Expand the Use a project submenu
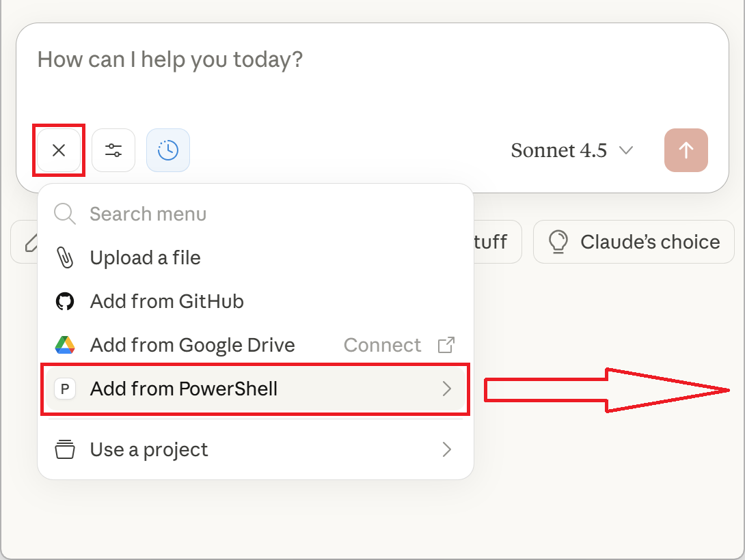Viewport: 745px width, 560px height. [448, 449]
